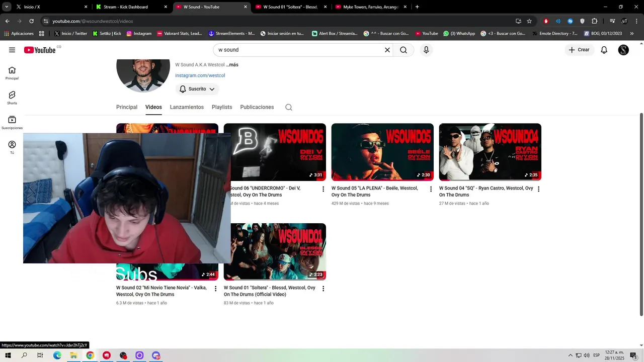The width and height of the screenshot is (644, 362).
Task: Open Suscripciones in the left sidebar
Action: [x=12, y=123]
